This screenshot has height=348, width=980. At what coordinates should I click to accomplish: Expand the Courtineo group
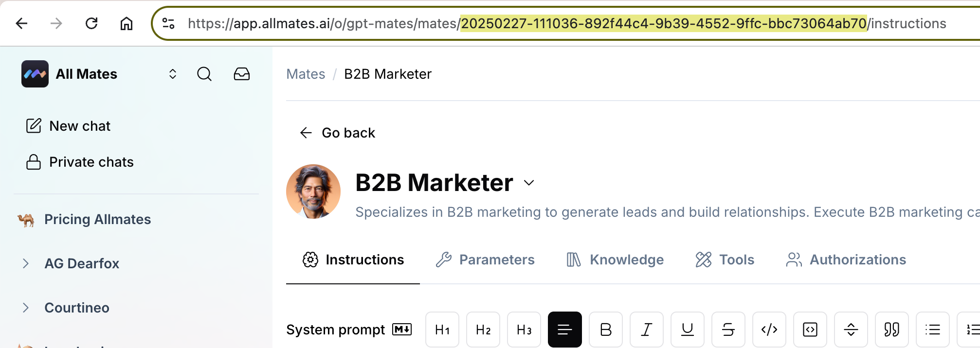[x=26, y=308]
